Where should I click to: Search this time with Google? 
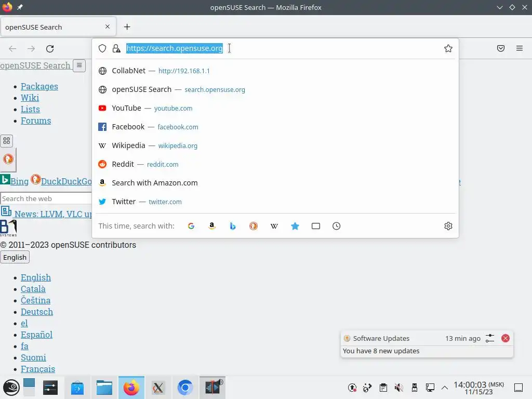coord(191,226)
